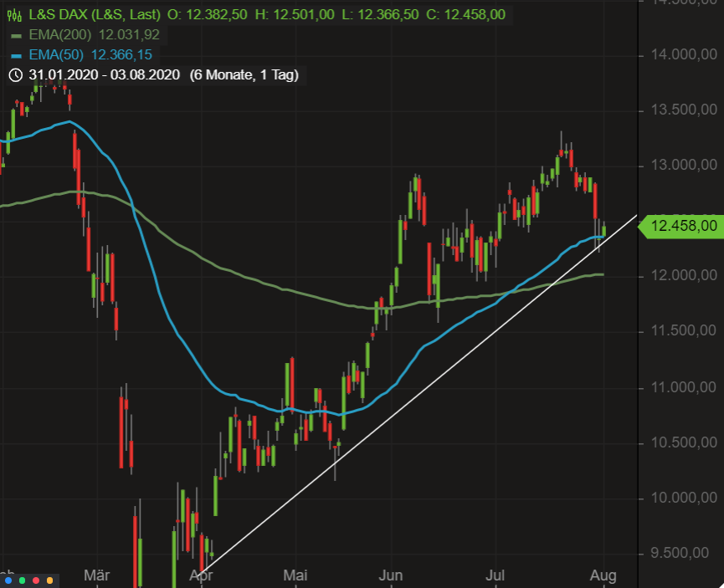Select the white ascending trend line
The height and width of the screenshot is (588, 724).
[419, 394]
